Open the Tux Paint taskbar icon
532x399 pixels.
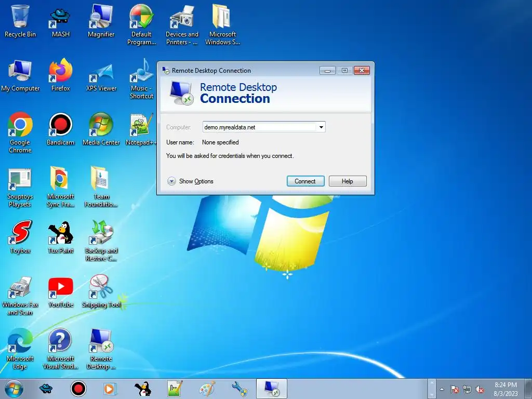coord(142,389)
